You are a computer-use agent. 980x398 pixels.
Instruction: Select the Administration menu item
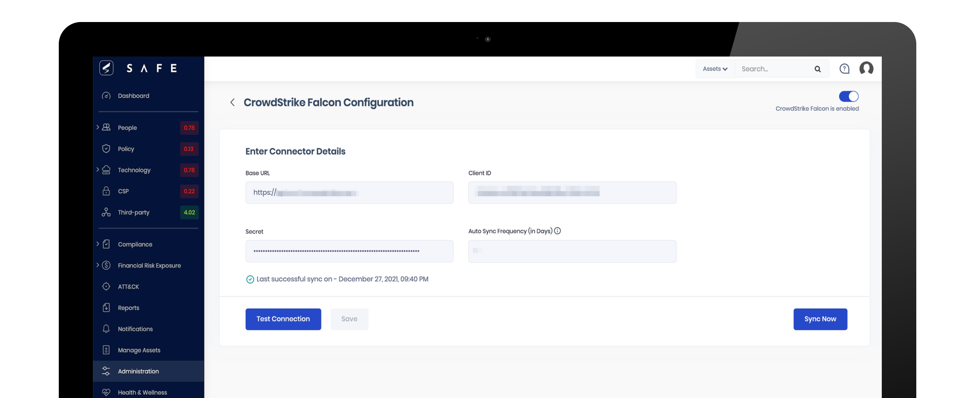click(x=148, y=371)
